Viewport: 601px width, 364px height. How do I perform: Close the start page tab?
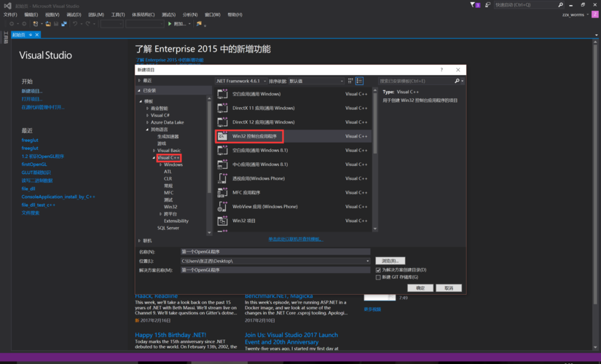click(37, 35)
